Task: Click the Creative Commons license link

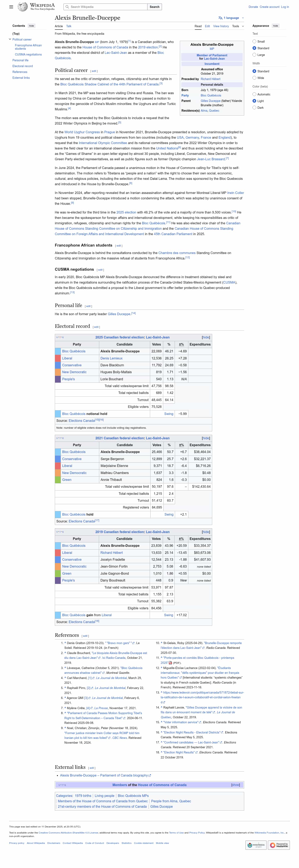Action: click(x=68, y=833)
